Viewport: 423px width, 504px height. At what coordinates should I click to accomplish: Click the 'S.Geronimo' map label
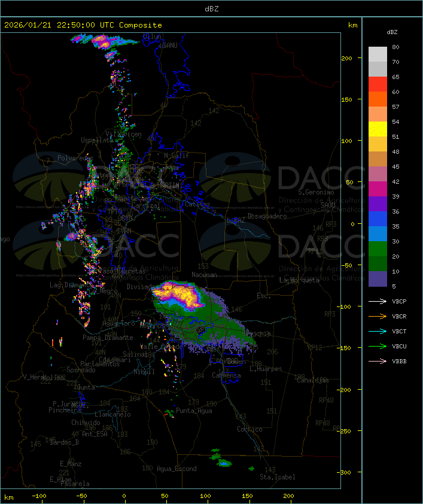tap(316, 192)
